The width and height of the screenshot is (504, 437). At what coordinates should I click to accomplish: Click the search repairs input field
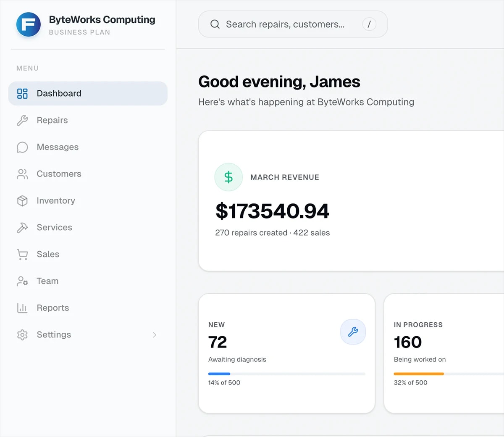click(x=286, y=24)
